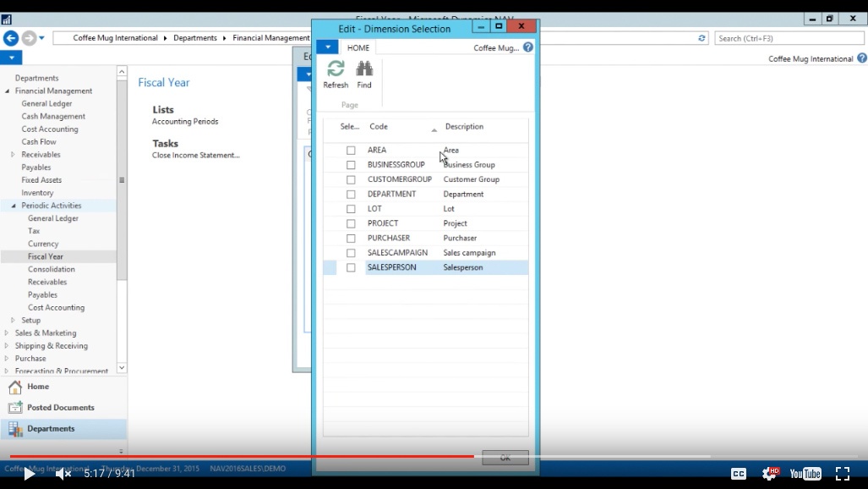Screen dimensions: 868x489
Task: Click Coffee Mug International breadcrumb
Action: (115, 38)
